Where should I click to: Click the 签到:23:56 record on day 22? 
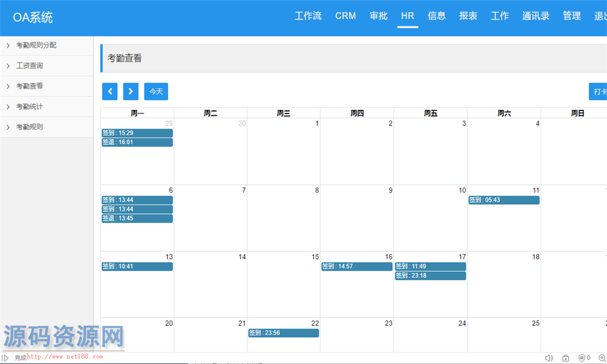[283, 333]
